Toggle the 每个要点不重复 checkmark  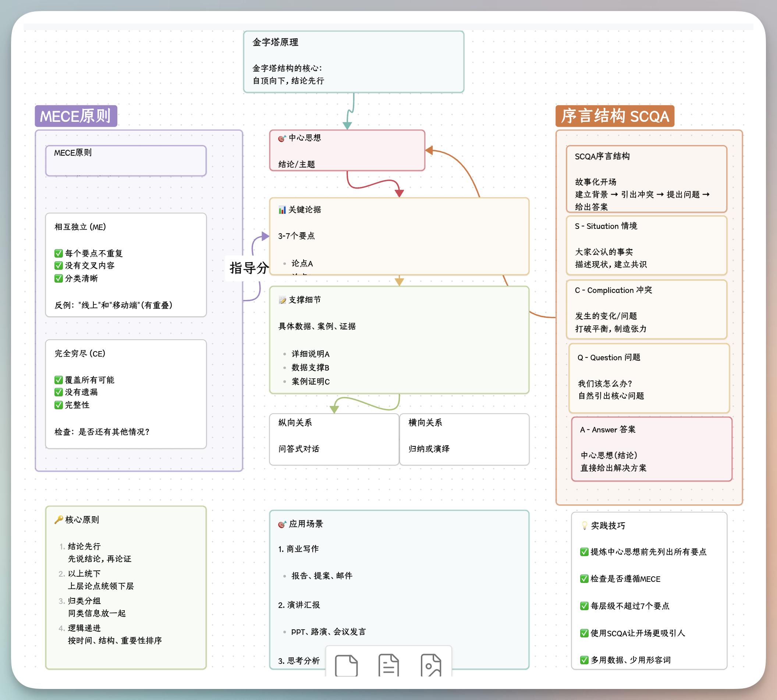pyautogui.click(x=58, y=253)
